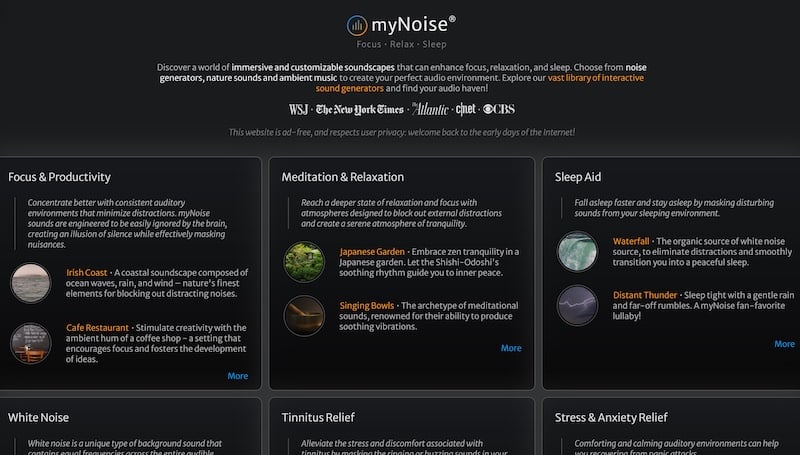
Task: Click the Tinnitus Relief heading
Action: coord(318,417)
